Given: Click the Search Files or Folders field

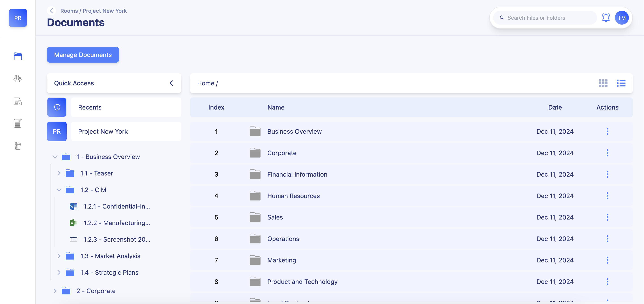Looking at the screenshot, I should pos(545,18).
